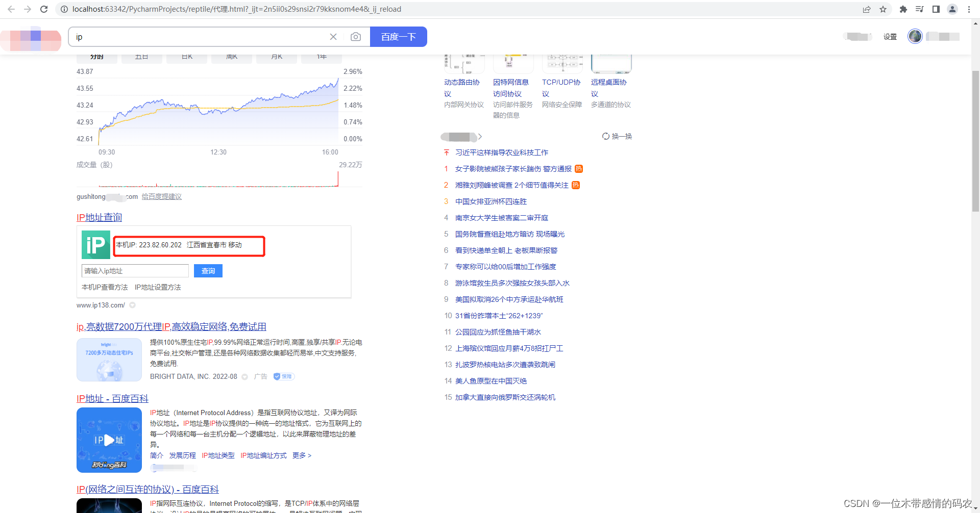Open the 7200万代理IP ad title

tap(171, 327)
